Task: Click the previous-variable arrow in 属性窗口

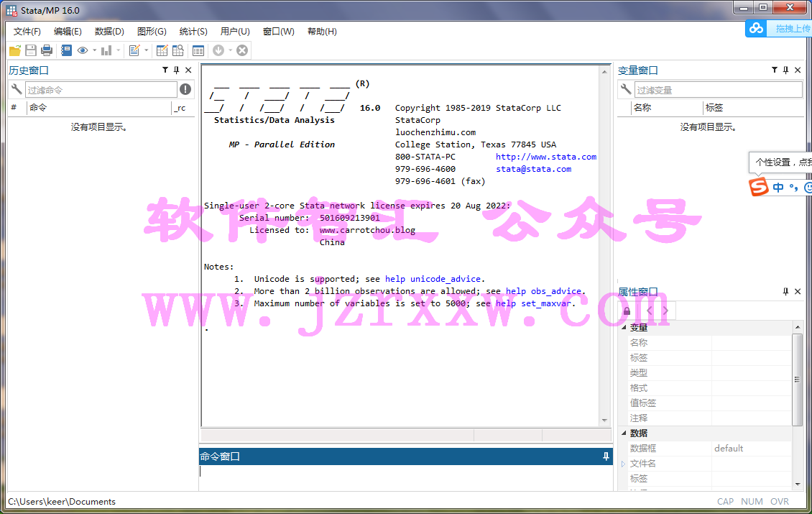Action: [650, 311]
